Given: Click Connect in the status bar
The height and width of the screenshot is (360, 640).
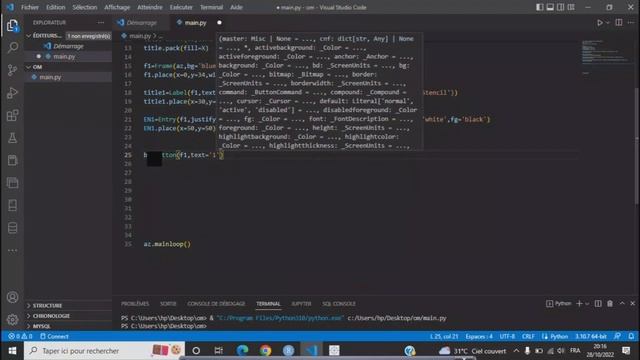Looking at the screenshot, I should (54, 337).
